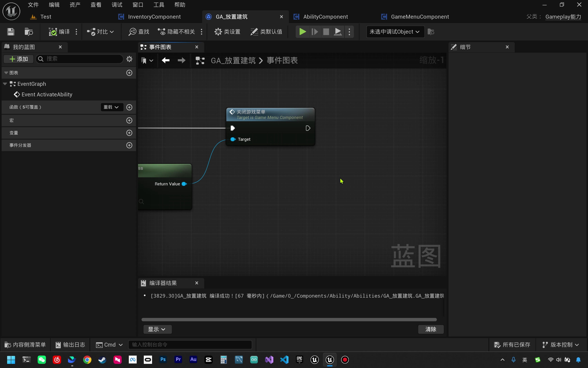Open the 对比 diff dropdown
588x368 pixels.
[x=101, y=32]
